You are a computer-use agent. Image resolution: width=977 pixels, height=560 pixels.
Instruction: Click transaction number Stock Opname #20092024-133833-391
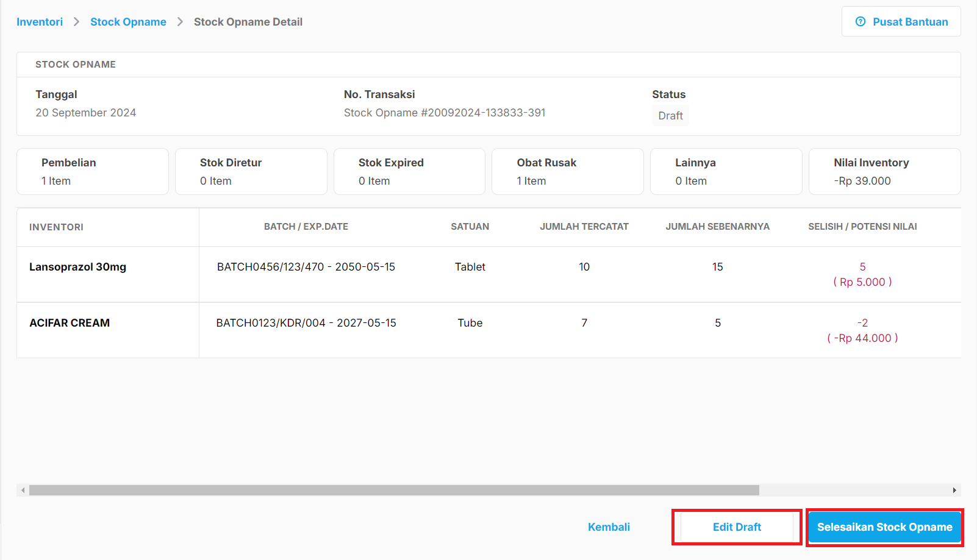pyautogui.click(x=445, y=113)
